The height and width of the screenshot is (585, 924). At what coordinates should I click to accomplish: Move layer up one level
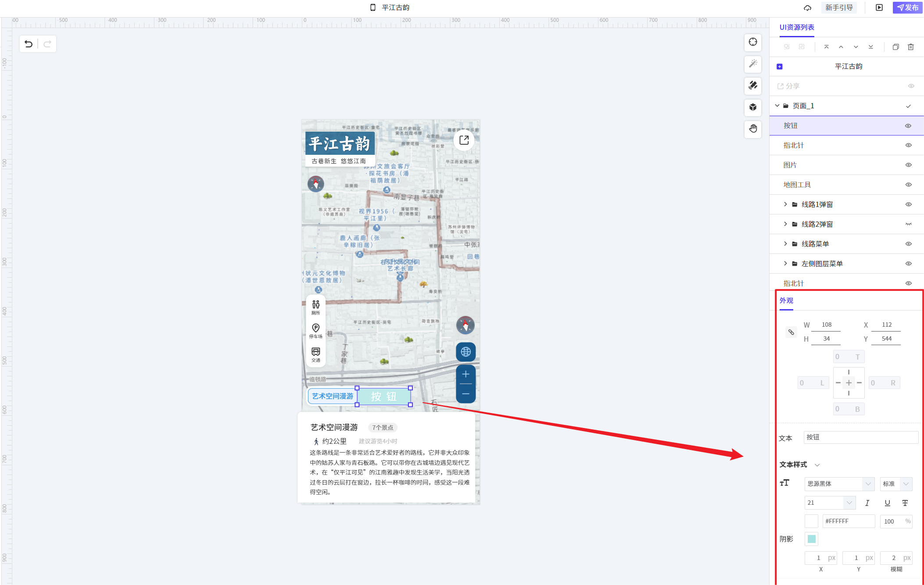click(841, 47)
